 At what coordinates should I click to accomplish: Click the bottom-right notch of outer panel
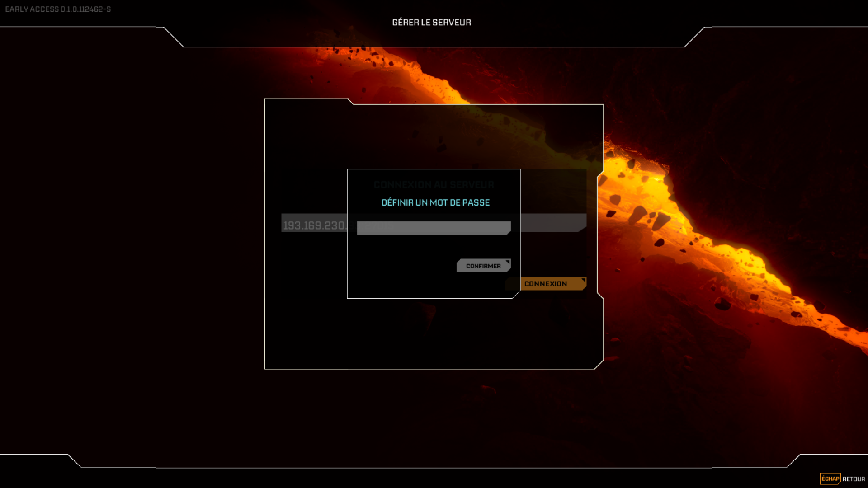(x=599, y=364)
